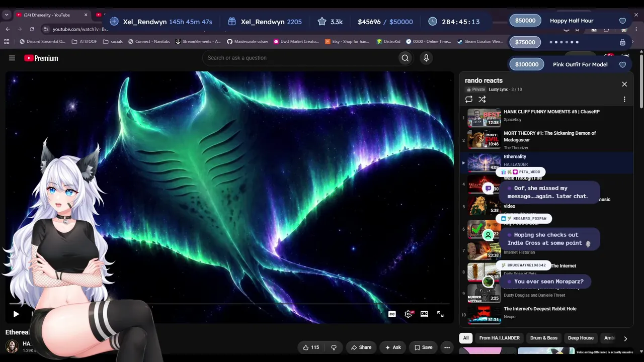
Task: Open the Etsy shop bookmark
Action: point(347,42)
